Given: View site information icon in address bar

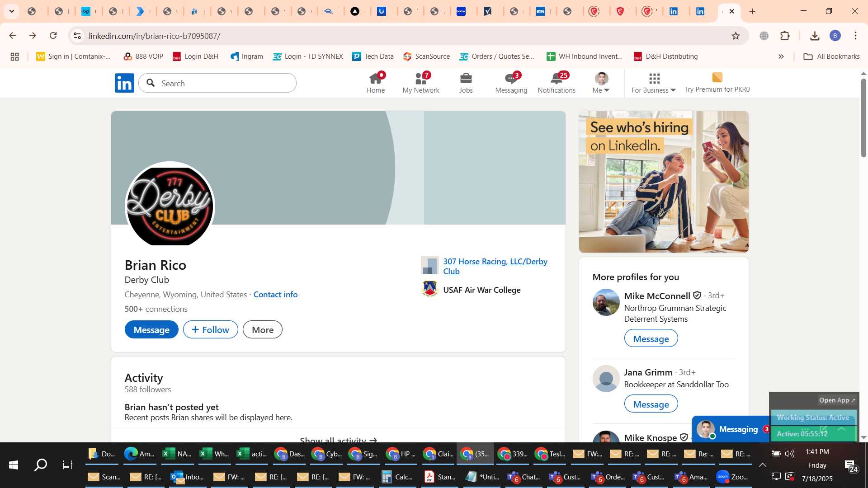Looking at the screenshot, I should pyautogui.click(x=77, y=36).
